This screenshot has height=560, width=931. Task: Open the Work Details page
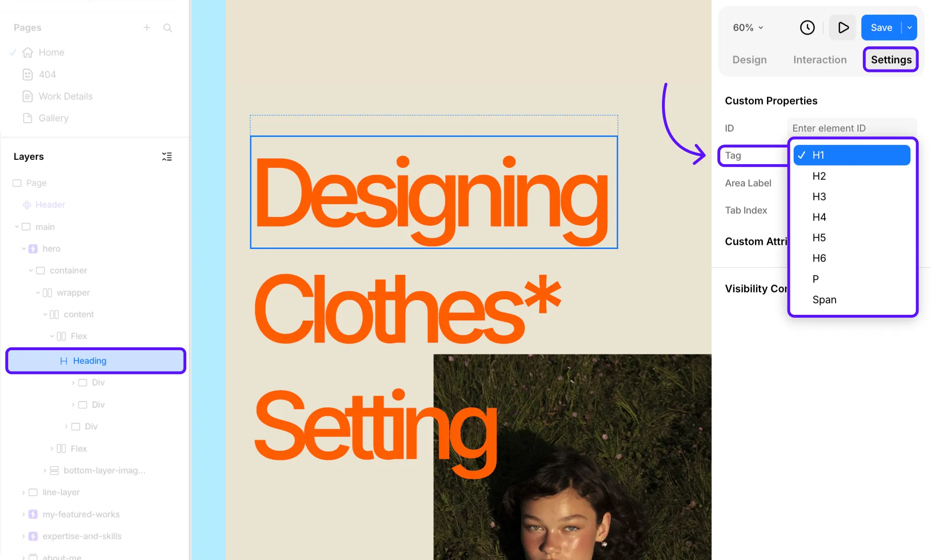coord(65,96)
